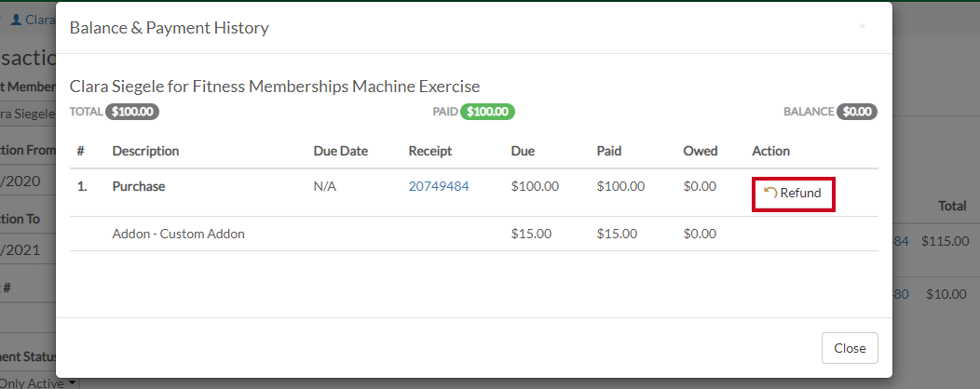Viewport: 980px width, 389px height.
Task: Select the Purchase description cell
Action: pos(139,186)
